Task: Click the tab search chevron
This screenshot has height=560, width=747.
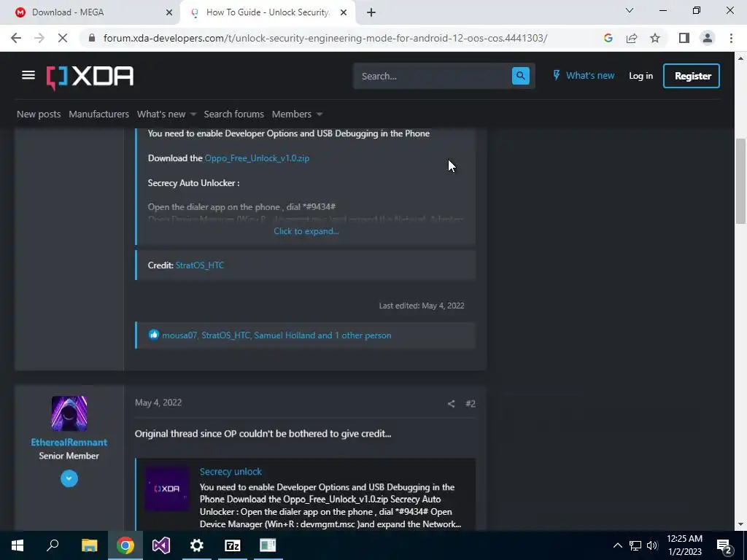Action: coord(630,10)
